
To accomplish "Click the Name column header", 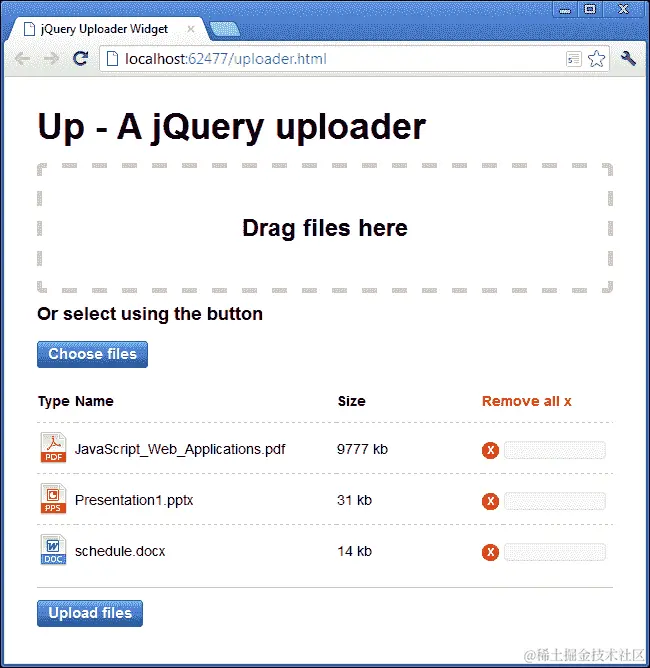I will click(x=94, y=401).
